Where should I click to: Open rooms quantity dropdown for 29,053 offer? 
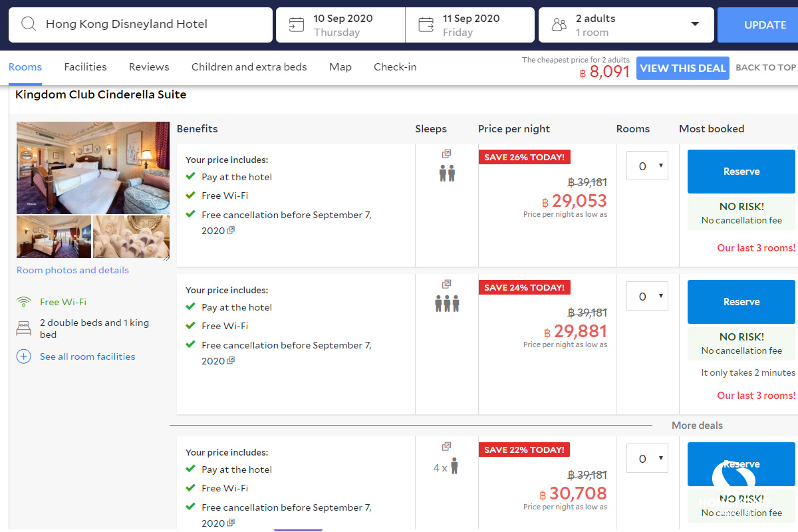(x=647, y=166)
